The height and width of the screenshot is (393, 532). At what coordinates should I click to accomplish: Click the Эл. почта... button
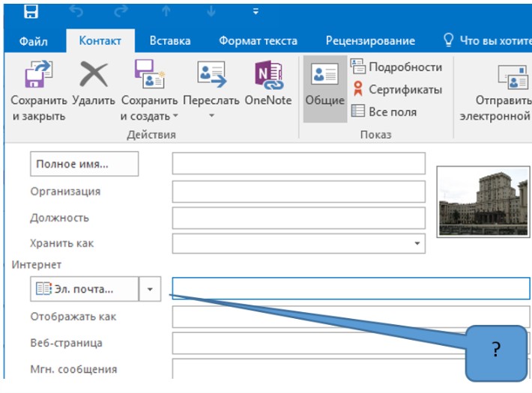click(84, 289)
